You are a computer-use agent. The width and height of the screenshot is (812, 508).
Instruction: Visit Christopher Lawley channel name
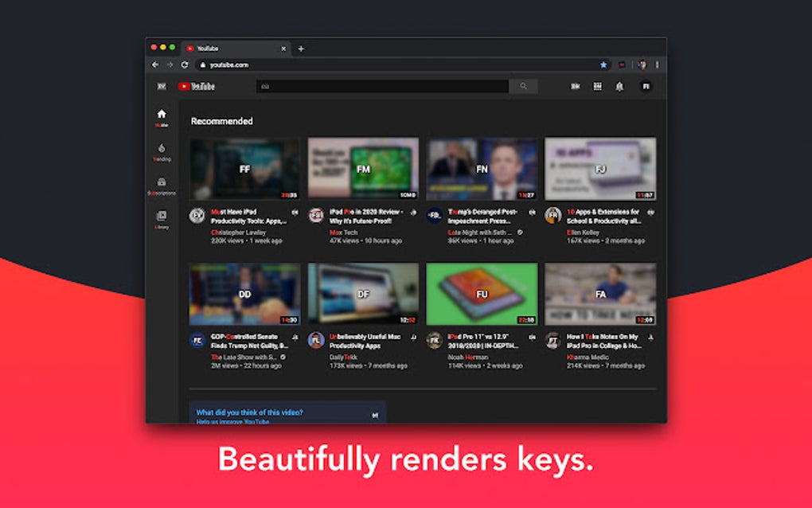click(238, 233)
